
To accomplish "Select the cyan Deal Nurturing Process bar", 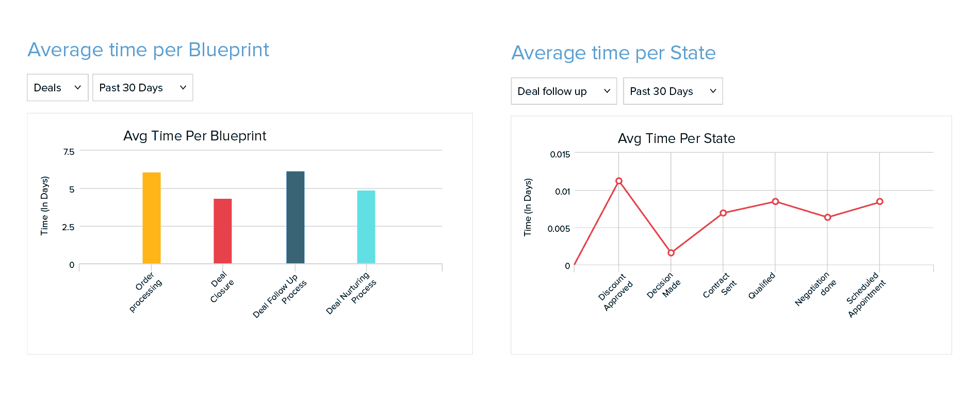I will 366,227.
